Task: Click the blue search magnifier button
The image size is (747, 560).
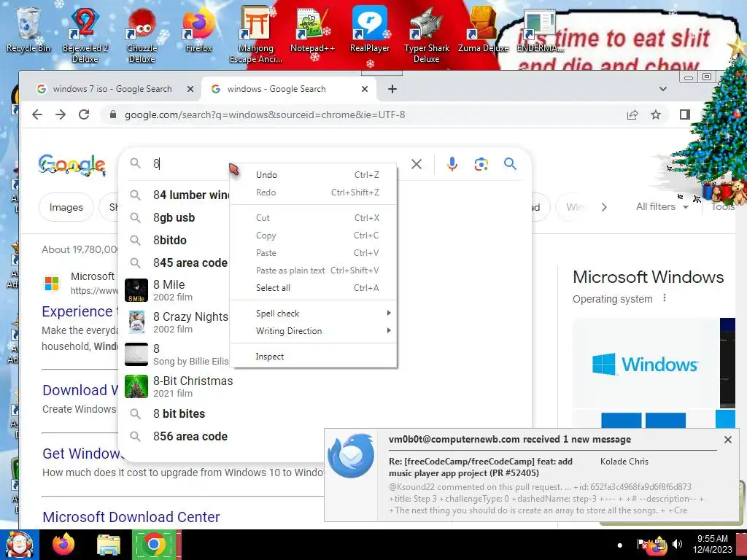Action: coord(510,164)
